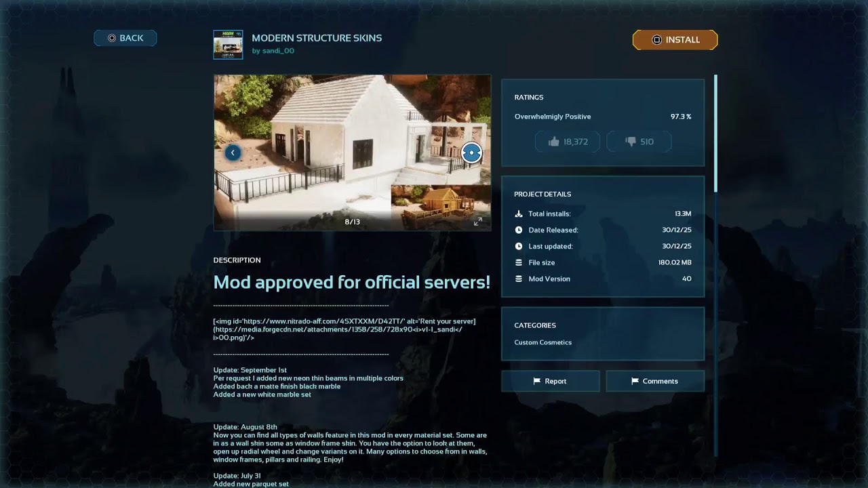Click the 8/13 image counter
The image size is (868, 488).
[352, 222]
